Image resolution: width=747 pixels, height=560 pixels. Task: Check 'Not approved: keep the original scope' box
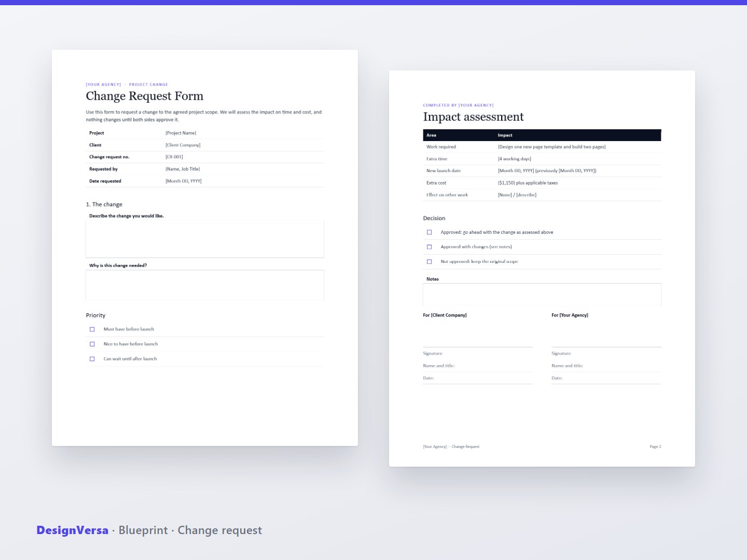click(x=429, y=262)
